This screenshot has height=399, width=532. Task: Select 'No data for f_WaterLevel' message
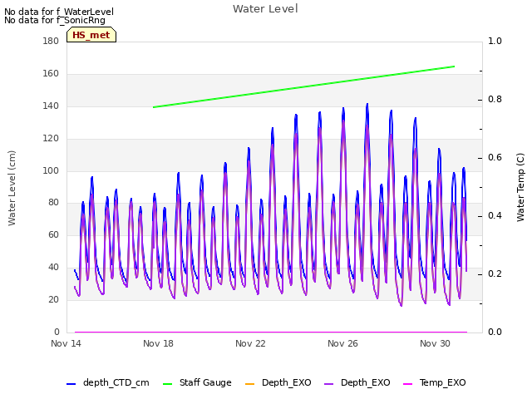59,12
